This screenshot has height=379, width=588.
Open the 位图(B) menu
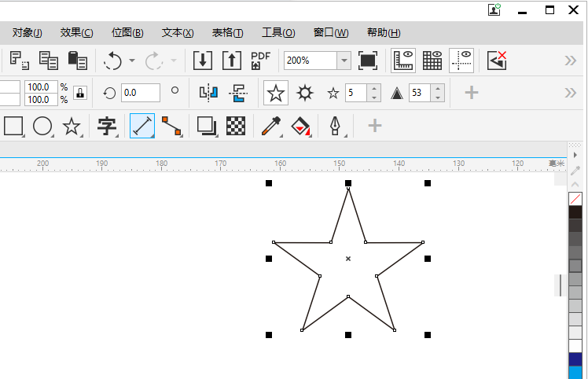tap(127, 33)
